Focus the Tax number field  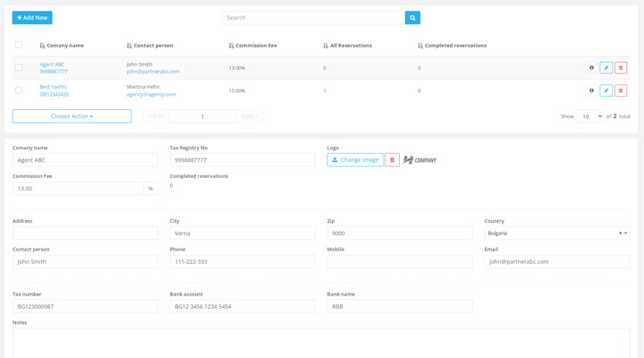(85, 306)
